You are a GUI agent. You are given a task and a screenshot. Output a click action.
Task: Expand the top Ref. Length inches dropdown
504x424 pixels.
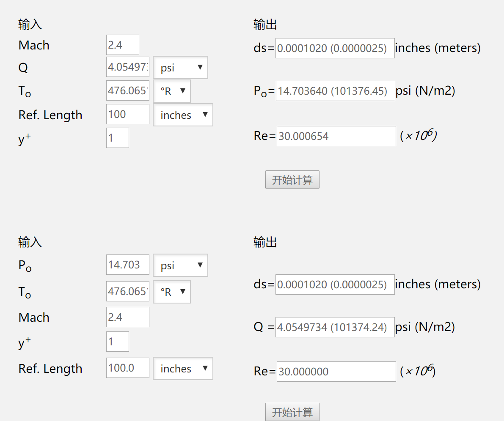click(183, 115)
